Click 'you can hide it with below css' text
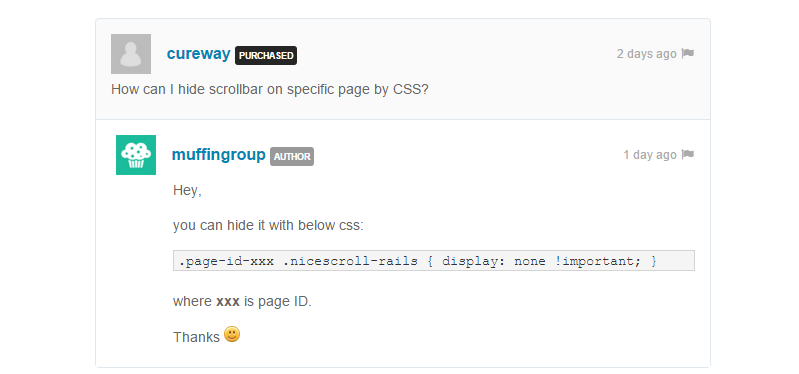The width and height of the screenshot is (799, 374). click(x=269, y=225)
